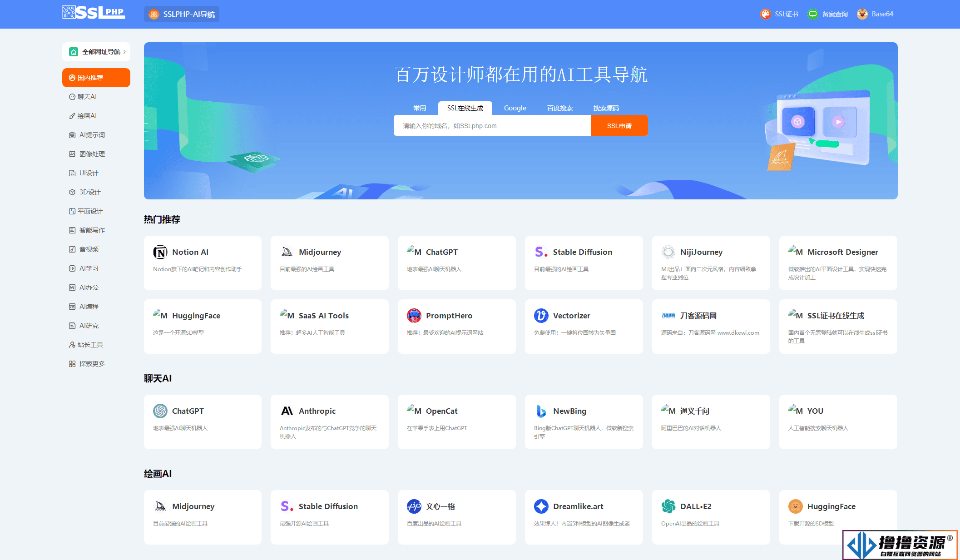Click the ChatGPT logo under 聊天AI
This screenshot has height=560, width=960.
(160, 411)
